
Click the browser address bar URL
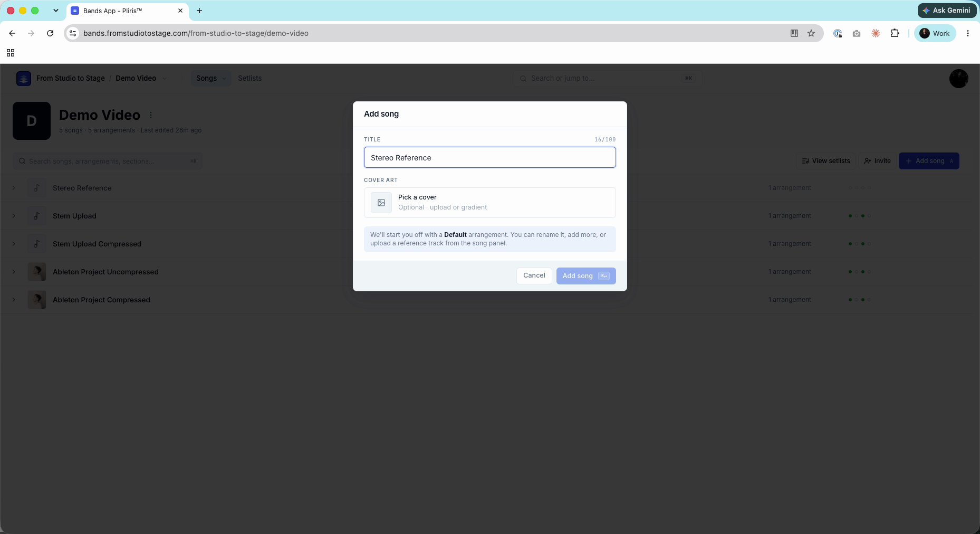point(196,33)
